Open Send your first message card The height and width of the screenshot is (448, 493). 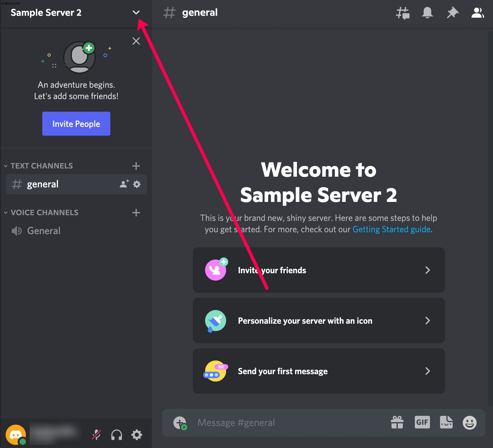(319, 371)
